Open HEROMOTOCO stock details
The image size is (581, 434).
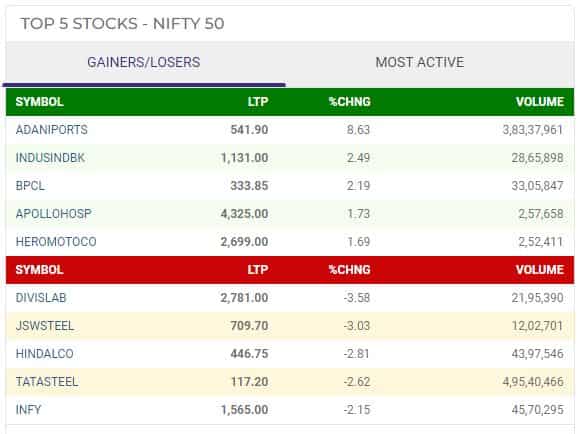56,242
